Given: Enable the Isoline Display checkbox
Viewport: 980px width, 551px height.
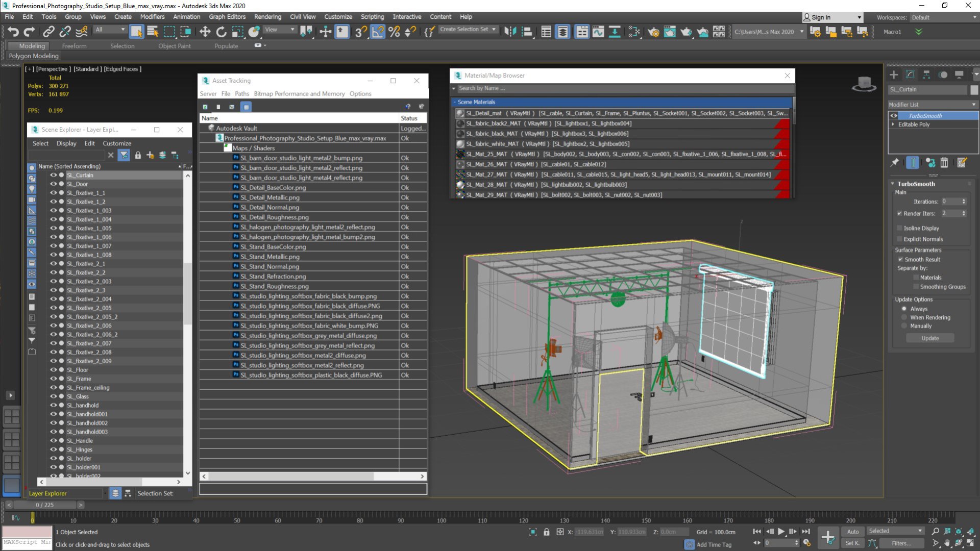Looking at the screenshot, I should pyautogui.click(x=900, y=228).
